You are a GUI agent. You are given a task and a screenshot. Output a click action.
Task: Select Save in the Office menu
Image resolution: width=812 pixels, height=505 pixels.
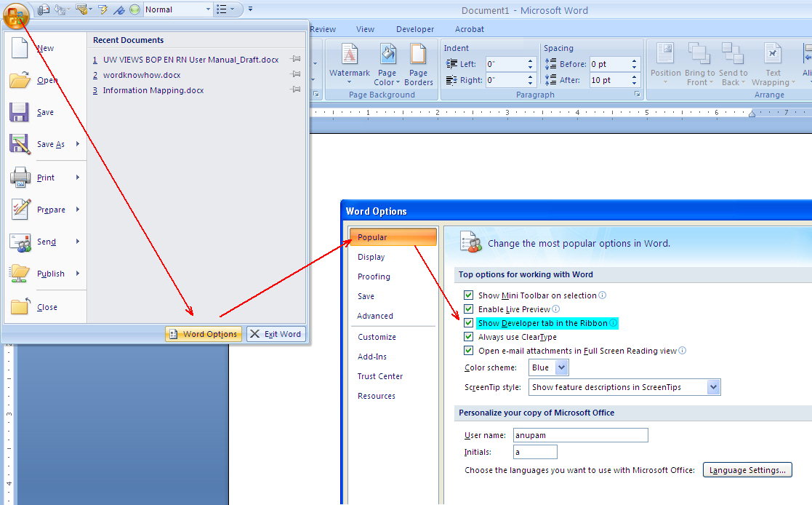[46, 113]
